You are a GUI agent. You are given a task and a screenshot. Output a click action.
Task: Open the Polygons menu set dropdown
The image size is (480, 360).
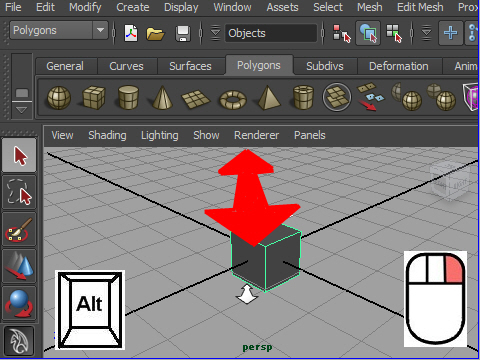click(x=59, y=30)
